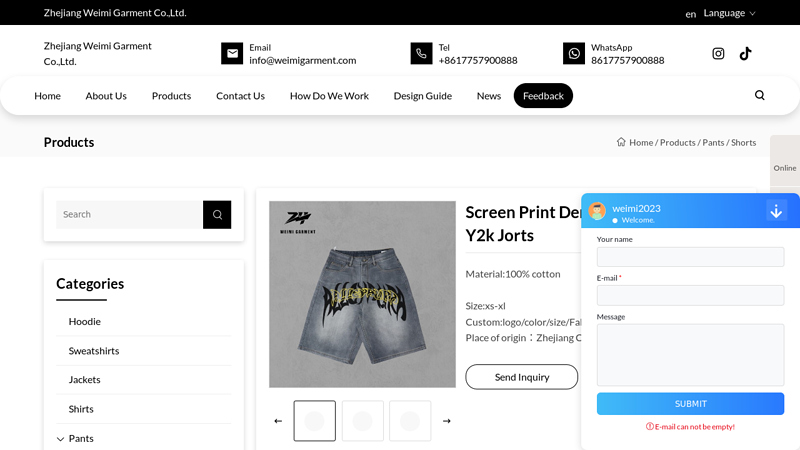Click Home in the breadcrumb
Viewport: 800px width, 450px height.
641,142
